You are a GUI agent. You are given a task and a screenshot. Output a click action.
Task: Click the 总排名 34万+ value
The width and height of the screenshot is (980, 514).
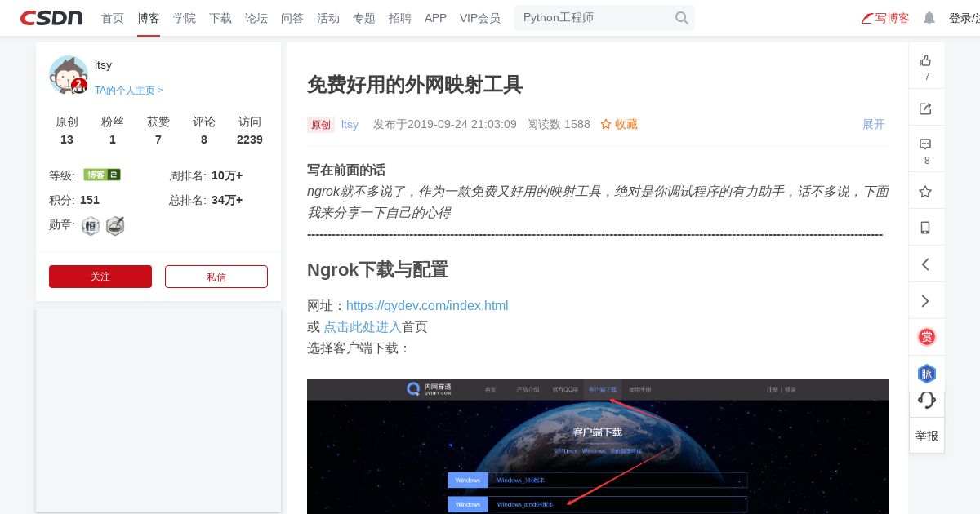[227, 200]
